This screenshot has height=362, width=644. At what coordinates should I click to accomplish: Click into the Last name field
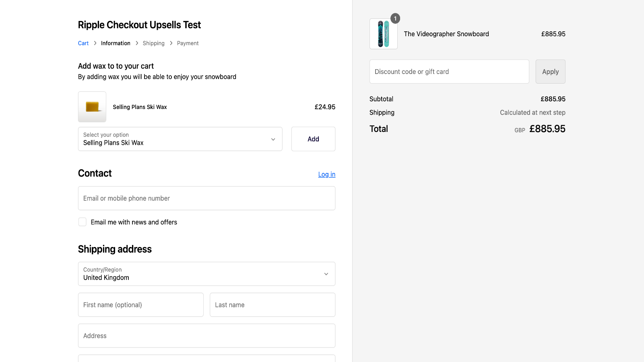click(272, 305)
